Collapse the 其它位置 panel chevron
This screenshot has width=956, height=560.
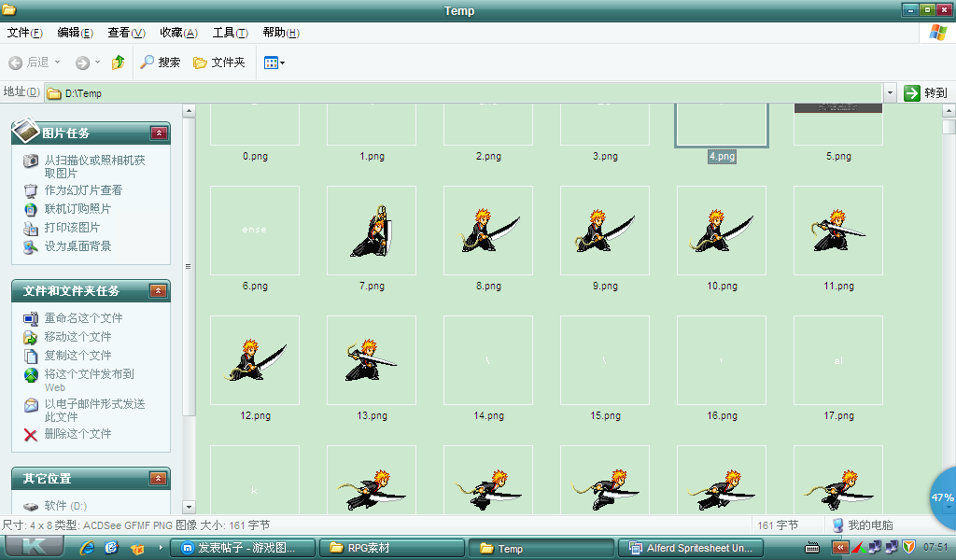point(159,479)
